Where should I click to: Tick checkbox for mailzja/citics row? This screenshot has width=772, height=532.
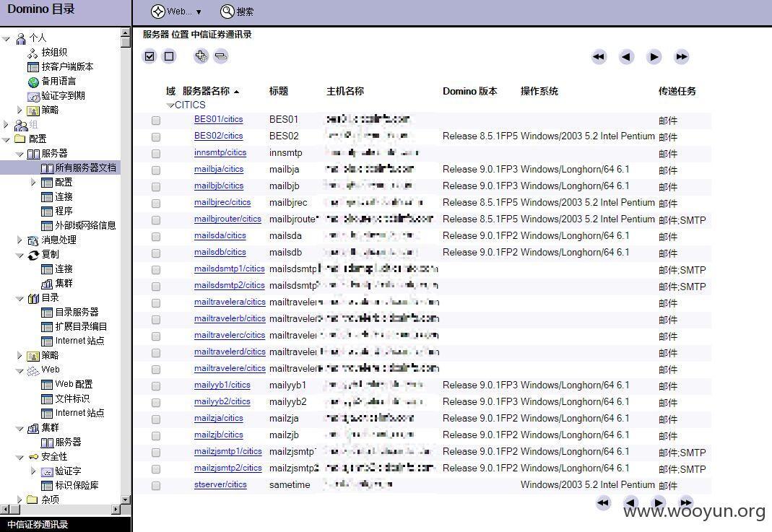156,419
